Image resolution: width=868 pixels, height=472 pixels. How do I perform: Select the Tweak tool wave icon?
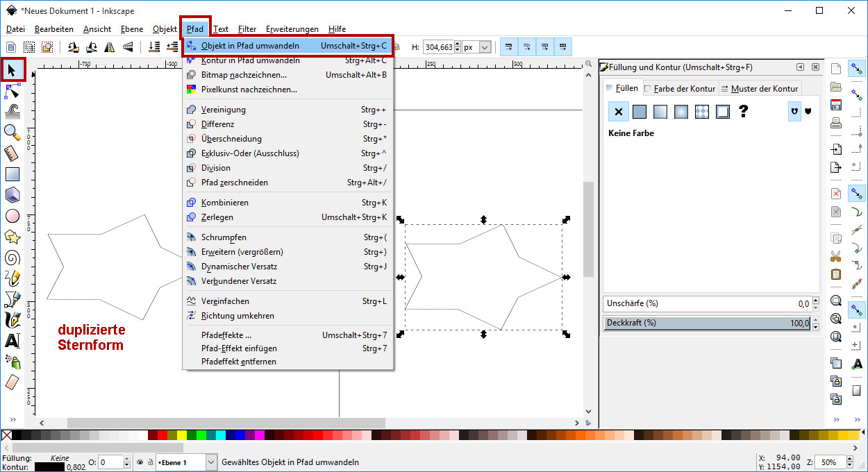click(x=12, y=111)
